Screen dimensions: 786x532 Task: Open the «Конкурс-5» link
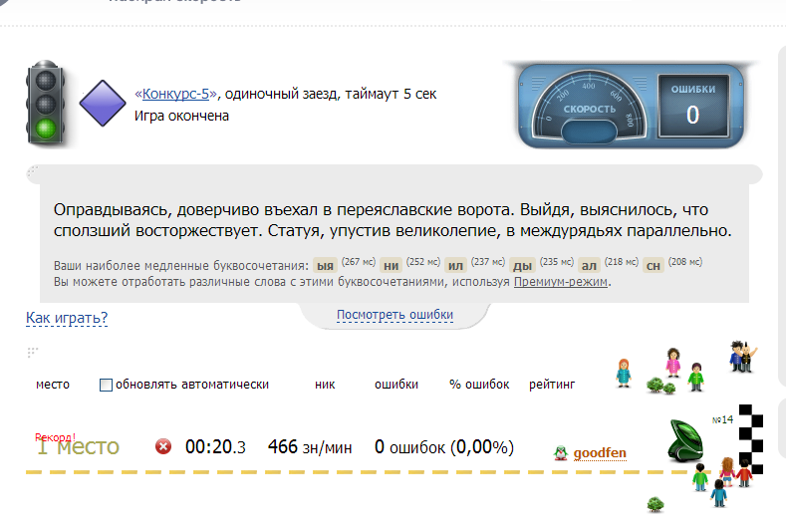(x=175, y=94)
